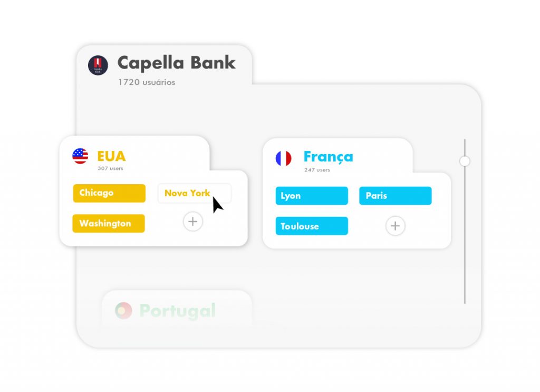Screen dimensions: 540x392
Task: Click the 1720 usuários count
Action: click(147, 82)
